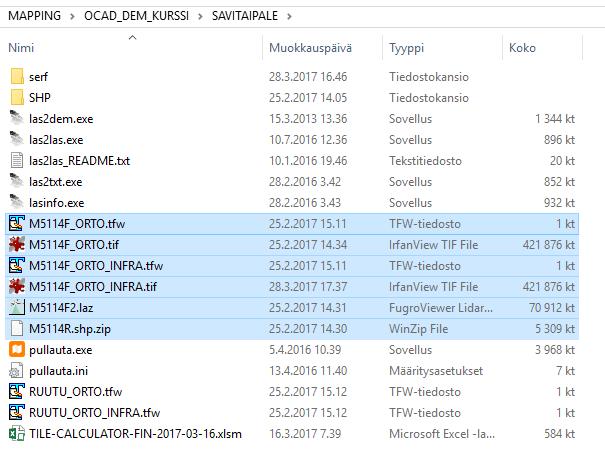Click the M5114F_ORTO.tif IrfanView icon
The height and width of the screenshot is (456, 605).
coord(17,244)
